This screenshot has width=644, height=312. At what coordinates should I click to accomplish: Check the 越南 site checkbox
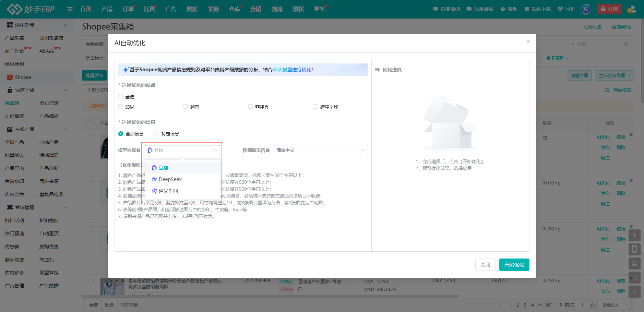[x=186, y=107]
